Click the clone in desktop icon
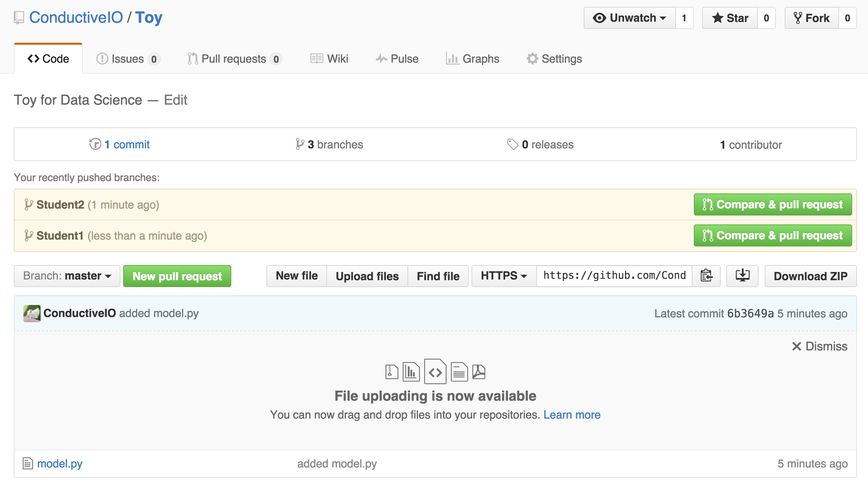Image resolution: width=868 pixels, height=484 pixels. coord(742,276)
